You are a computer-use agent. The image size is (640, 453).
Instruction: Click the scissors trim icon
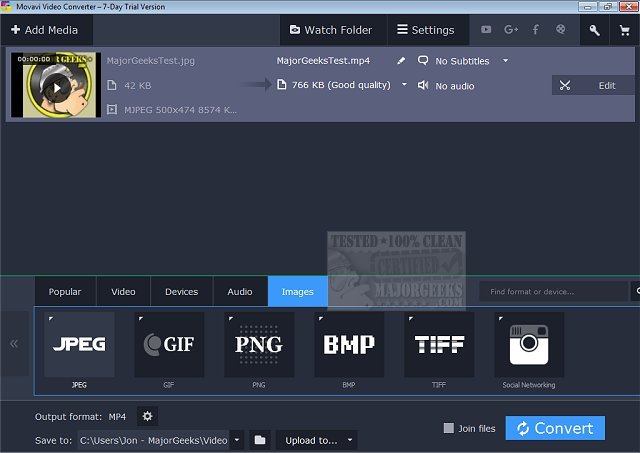(565, 85)
